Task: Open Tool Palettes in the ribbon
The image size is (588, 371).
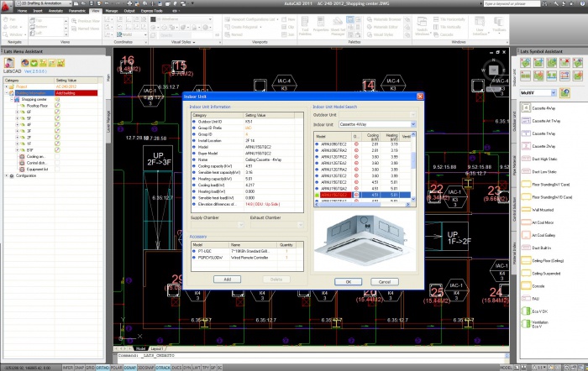Action: point(305,26)
